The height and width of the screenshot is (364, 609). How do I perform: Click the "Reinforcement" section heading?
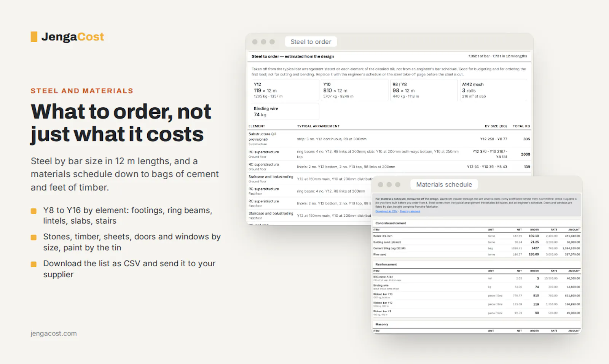[386, 264]
